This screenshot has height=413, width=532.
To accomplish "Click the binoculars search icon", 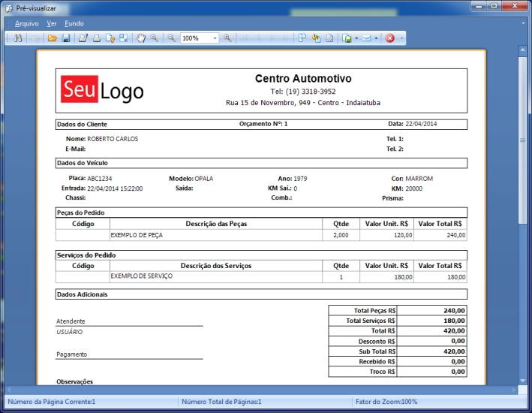I will pos(18,38).
